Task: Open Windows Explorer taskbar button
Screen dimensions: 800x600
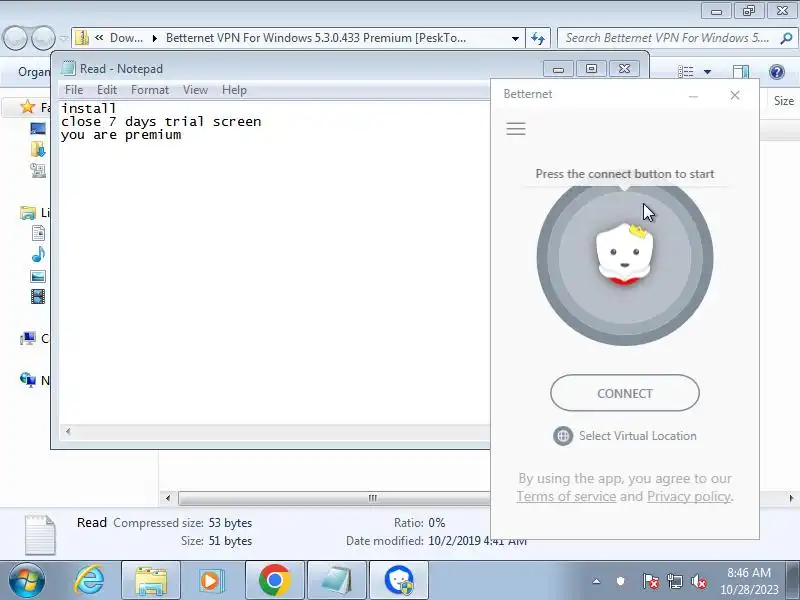Action: pyautogui.click(x=151, y=580)
